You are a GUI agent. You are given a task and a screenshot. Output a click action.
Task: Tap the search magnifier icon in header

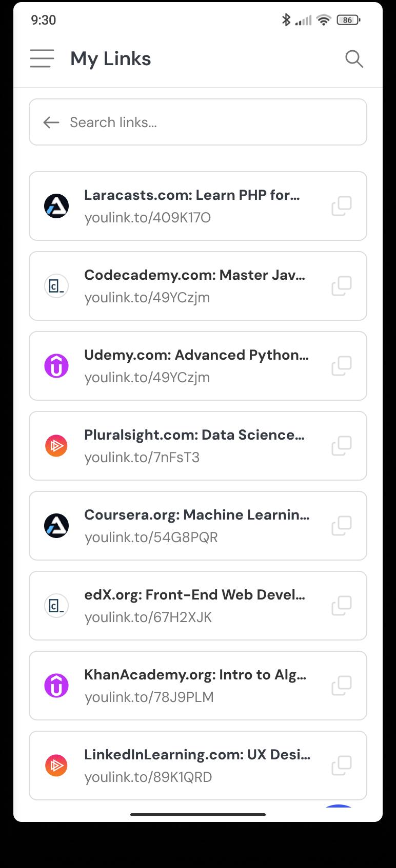tap(354, 59)
